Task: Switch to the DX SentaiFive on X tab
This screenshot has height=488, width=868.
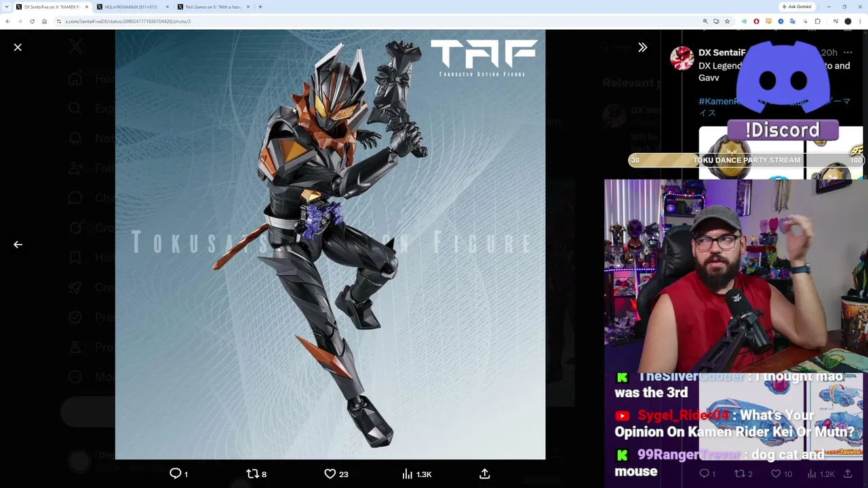Action: [x=52, y=7]
